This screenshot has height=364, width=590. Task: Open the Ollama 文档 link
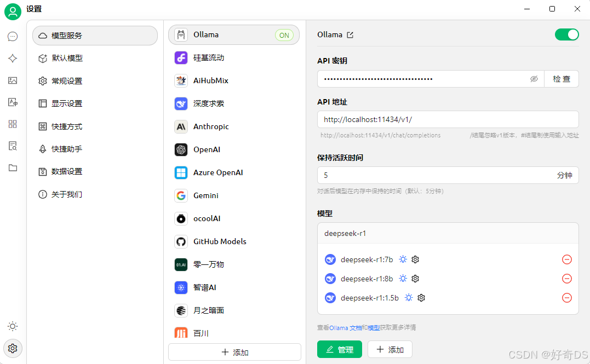(x=346, y=328)
